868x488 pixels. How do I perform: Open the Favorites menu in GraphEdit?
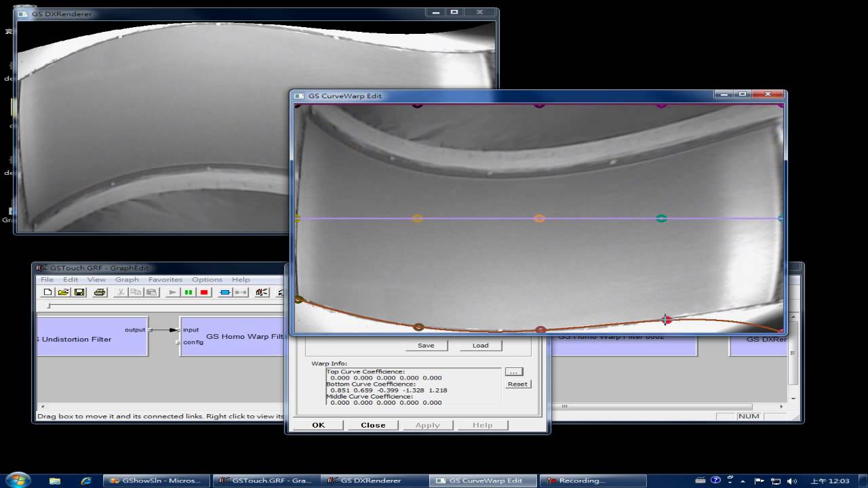point(165,279)
